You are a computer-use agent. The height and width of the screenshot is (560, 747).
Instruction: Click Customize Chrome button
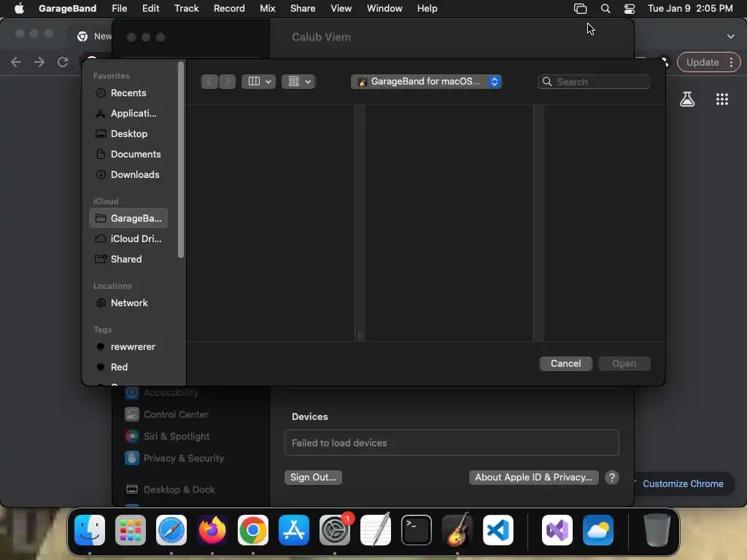coord(683,484)
